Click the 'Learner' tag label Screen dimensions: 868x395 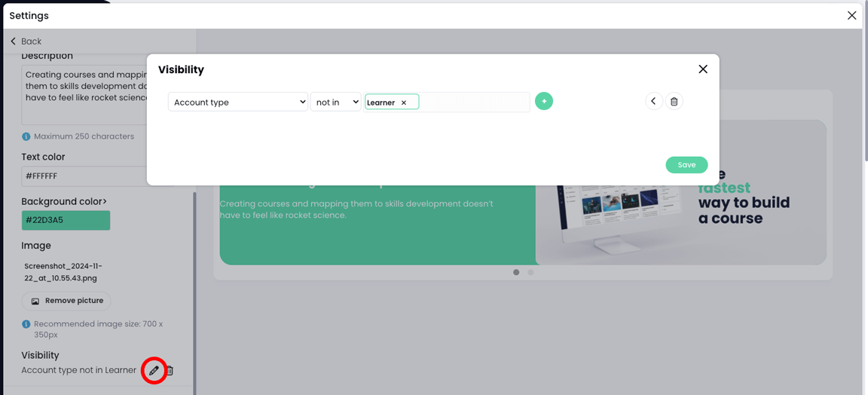click(381, 103)
